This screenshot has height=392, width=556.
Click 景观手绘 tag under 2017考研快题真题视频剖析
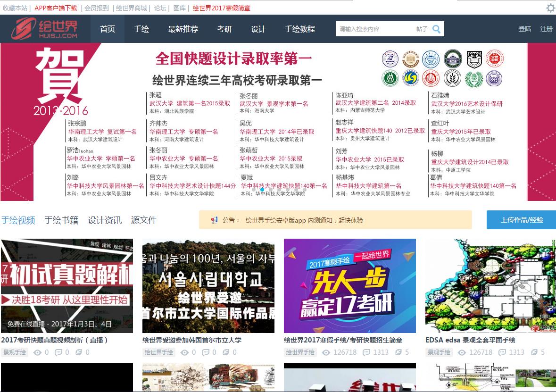click(x=15, y=352)
